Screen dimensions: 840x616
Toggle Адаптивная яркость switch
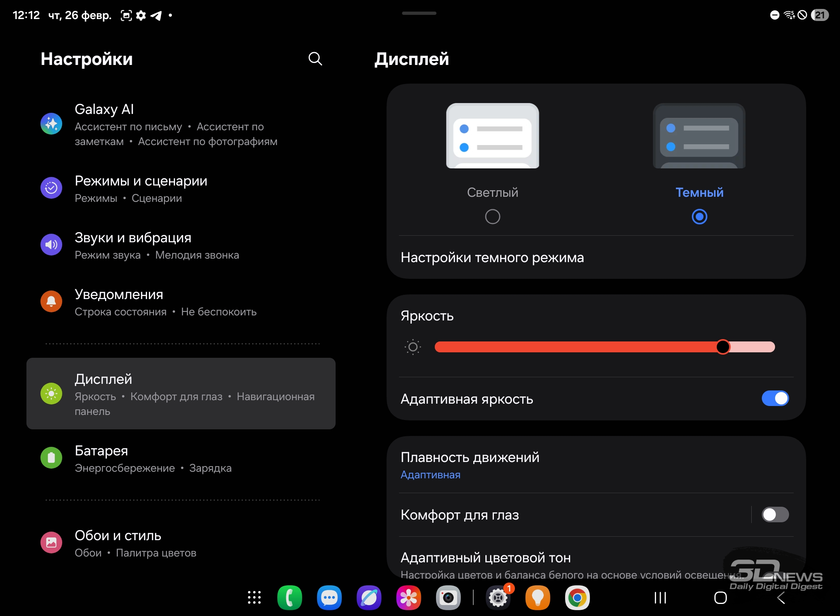click(x=775, y=399)
